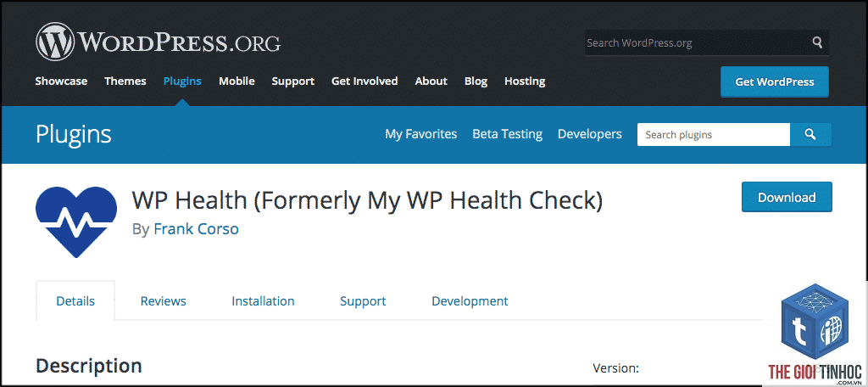The height and width of the screenshot is (387, 868).
Task: Select the Details tab
Action: pos(75,301)
